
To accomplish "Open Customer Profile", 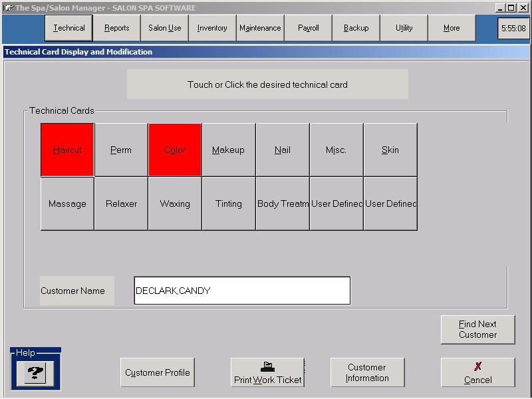I will (x=158, y=372).
